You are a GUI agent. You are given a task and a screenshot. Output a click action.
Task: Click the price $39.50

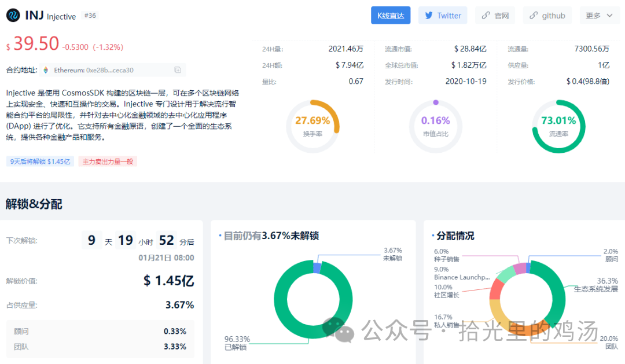[x=32, y=43]
